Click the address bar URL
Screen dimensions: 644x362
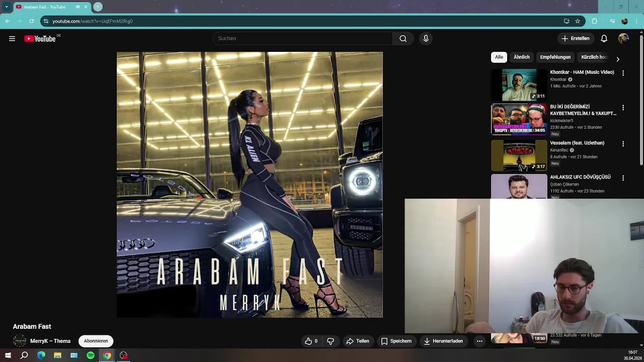click(x=93, y=21)
